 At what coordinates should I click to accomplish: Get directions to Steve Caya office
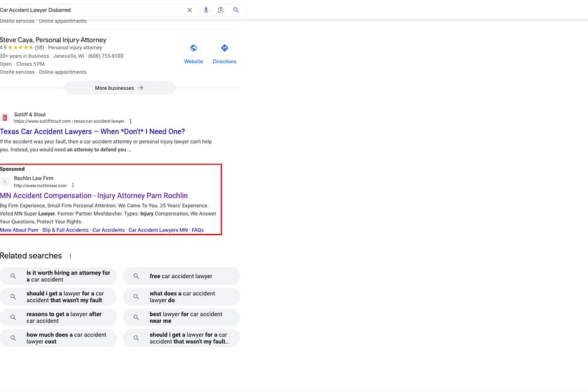click(224, 48)
